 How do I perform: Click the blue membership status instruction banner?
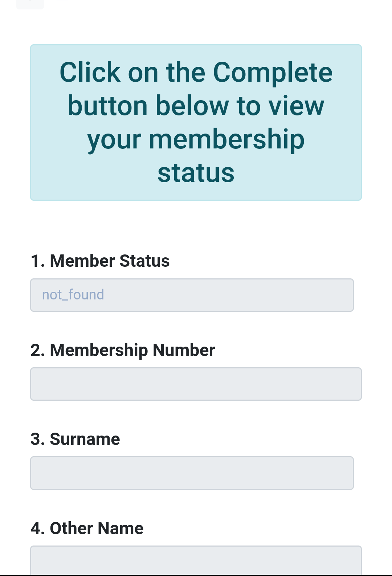(196, 122)
